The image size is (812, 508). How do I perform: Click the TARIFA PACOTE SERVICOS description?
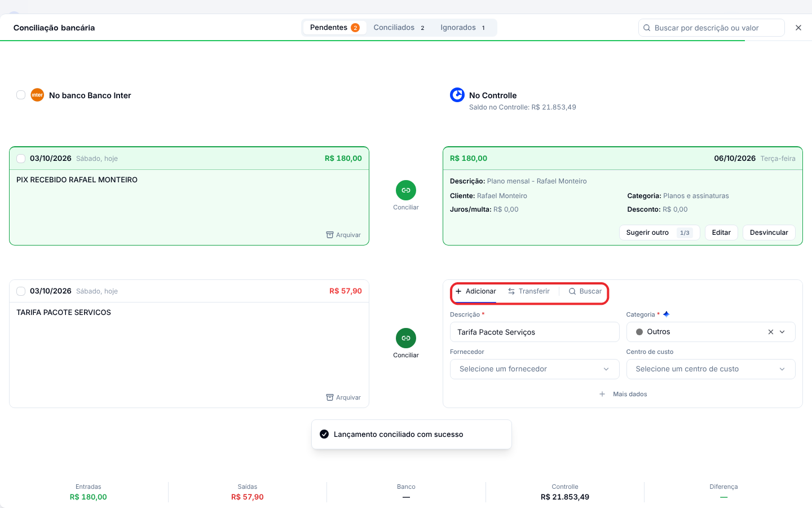[64, 313]
